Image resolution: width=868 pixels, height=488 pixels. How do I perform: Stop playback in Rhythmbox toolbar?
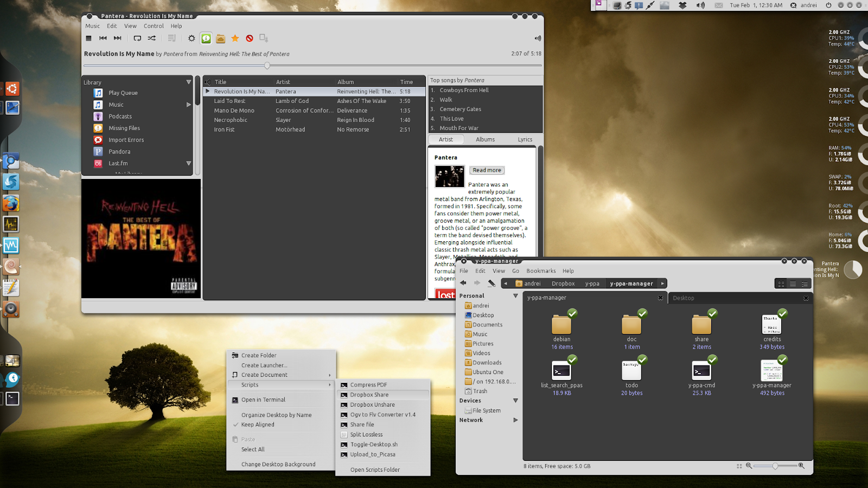click(88, 38)
